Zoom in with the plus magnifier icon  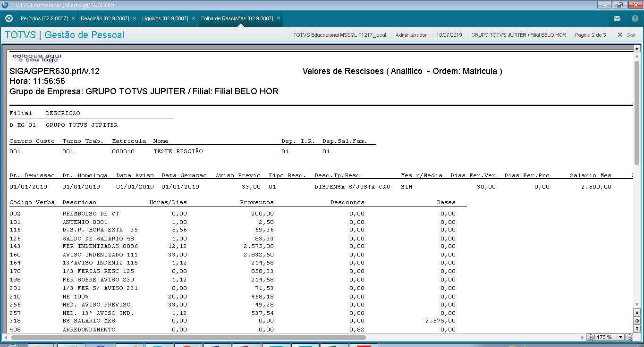591,337
